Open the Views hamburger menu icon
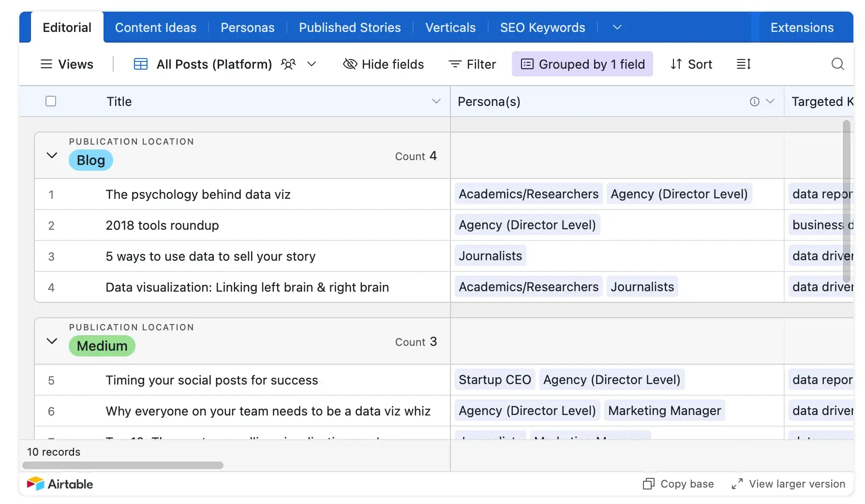 [46, 64]
